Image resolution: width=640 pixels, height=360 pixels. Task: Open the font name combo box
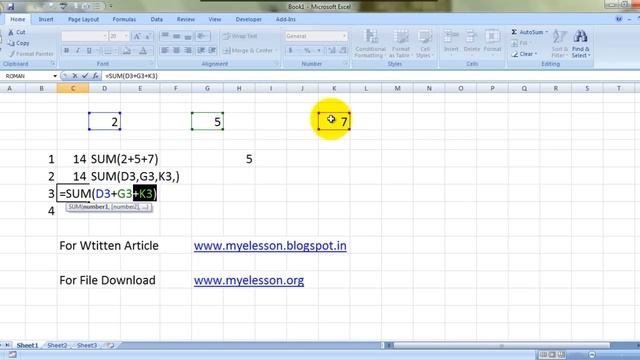coord(84,36)
